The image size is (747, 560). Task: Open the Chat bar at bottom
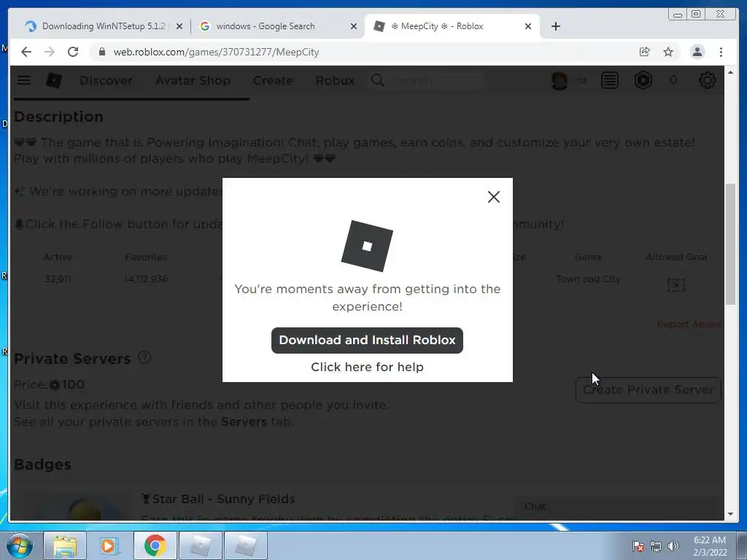coord(618,507)
